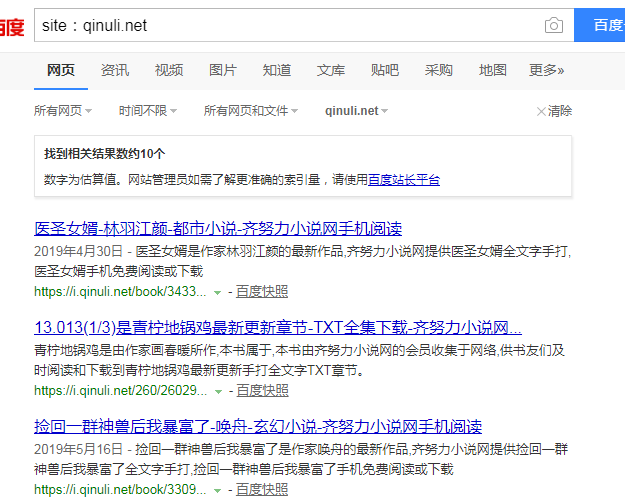Expand arrow beside 260/26029 URL

tap(218, 392)
